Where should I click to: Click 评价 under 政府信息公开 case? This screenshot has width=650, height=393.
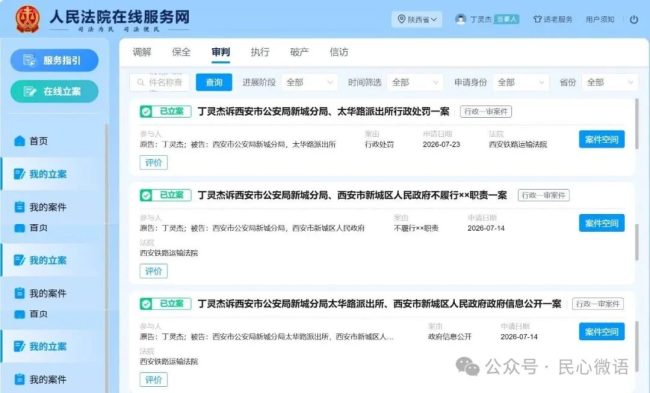153,380
